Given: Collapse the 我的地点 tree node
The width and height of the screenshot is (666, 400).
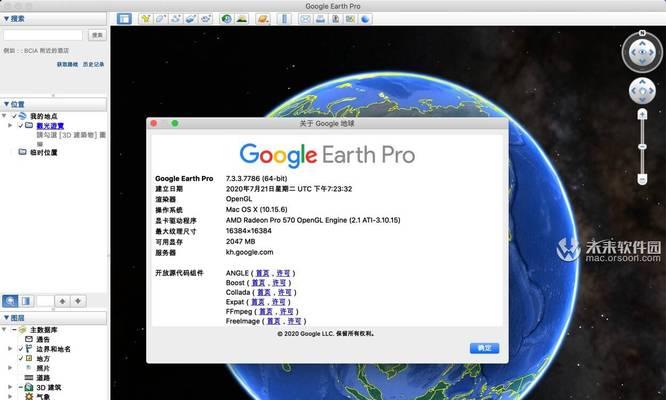Looking at the screenshot, I should pos(4,116).
